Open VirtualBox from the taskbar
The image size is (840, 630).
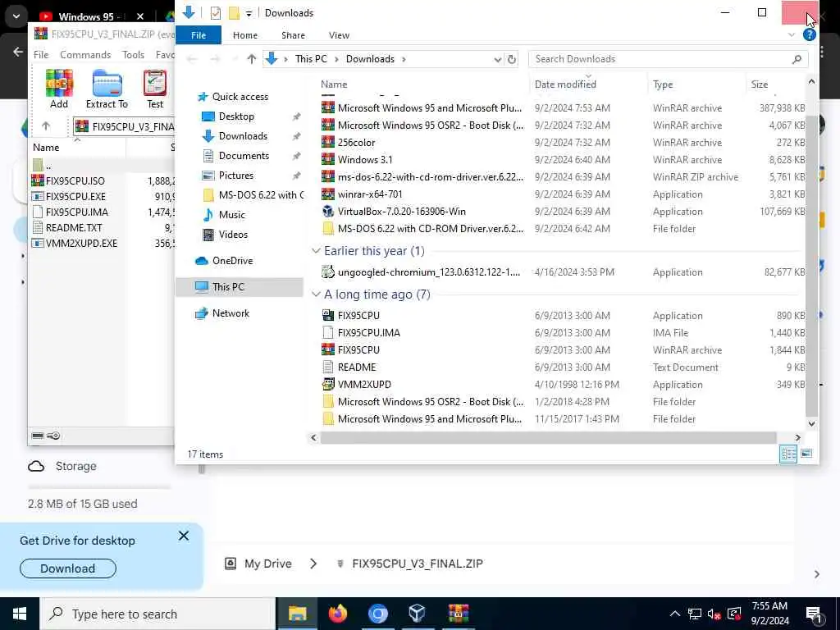(417, 614)
